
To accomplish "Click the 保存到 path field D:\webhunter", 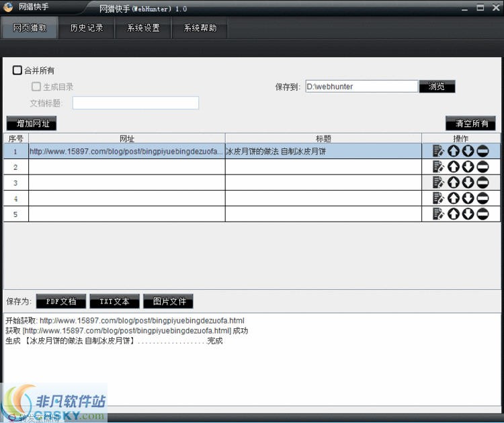I will coord(362,87).
